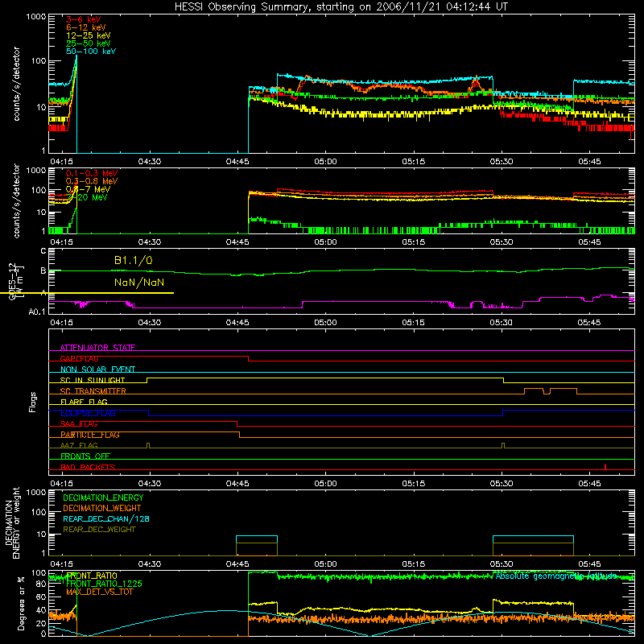Screen dimensions: 644x644
Task: Select the blue "ECLIPSE_FLAG" label
Action: 88,413
